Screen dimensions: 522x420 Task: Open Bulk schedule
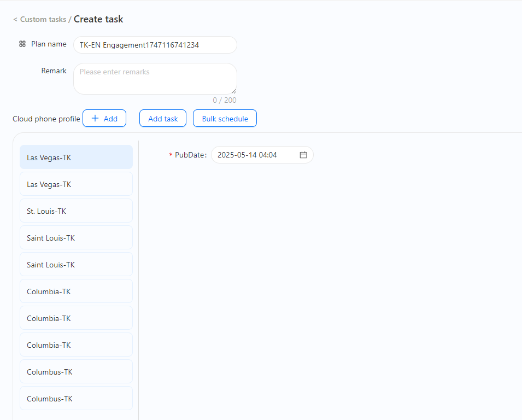point(225,118)
